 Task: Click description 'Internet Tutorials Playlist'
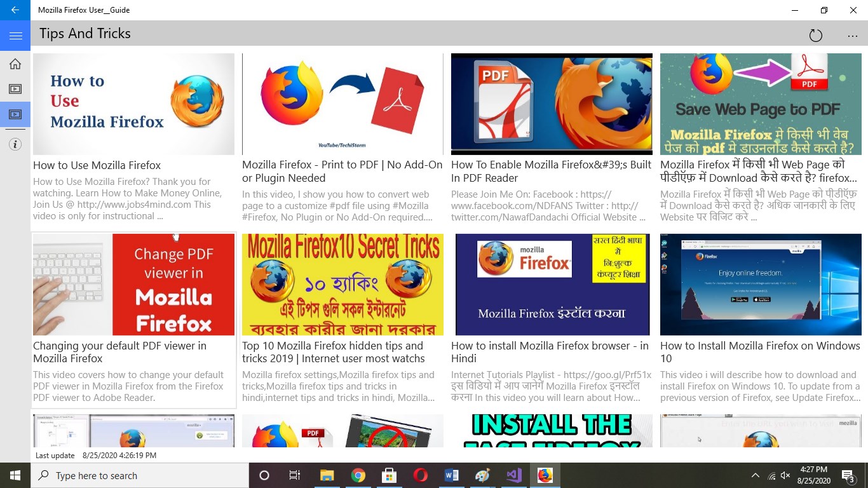(551, 386)
